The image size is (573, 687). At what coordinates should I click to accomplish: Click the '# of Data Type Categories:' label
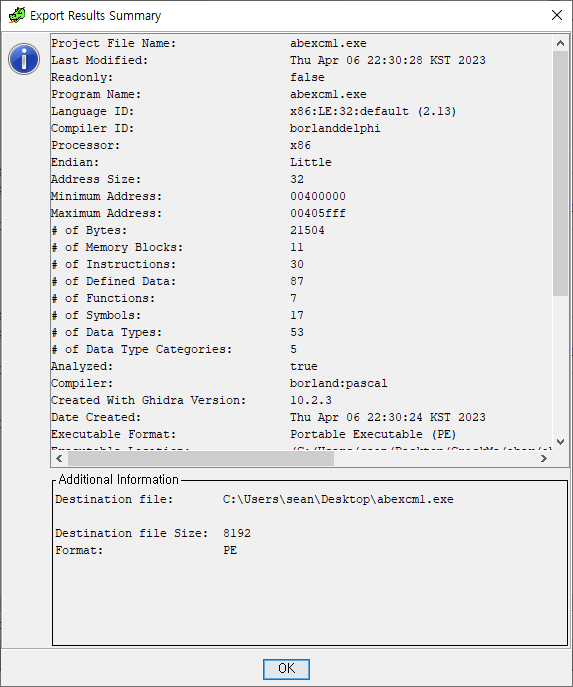(141, 350)
